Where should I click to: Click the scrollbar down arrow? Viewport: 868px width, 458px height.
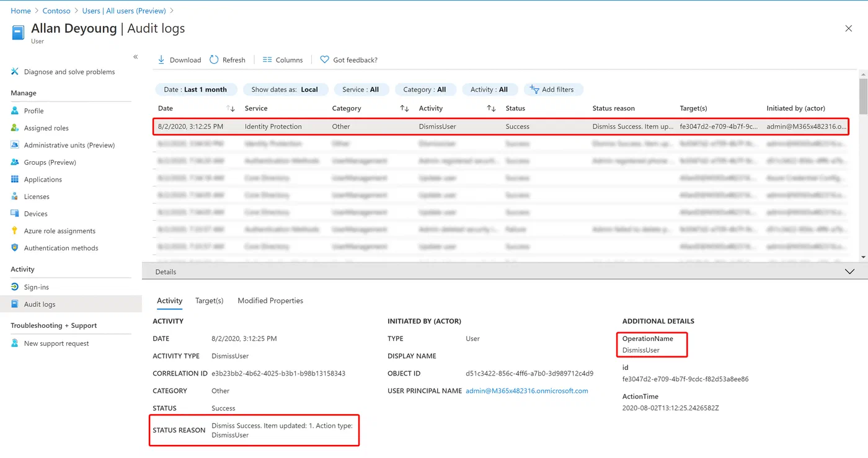coord(863,257)
